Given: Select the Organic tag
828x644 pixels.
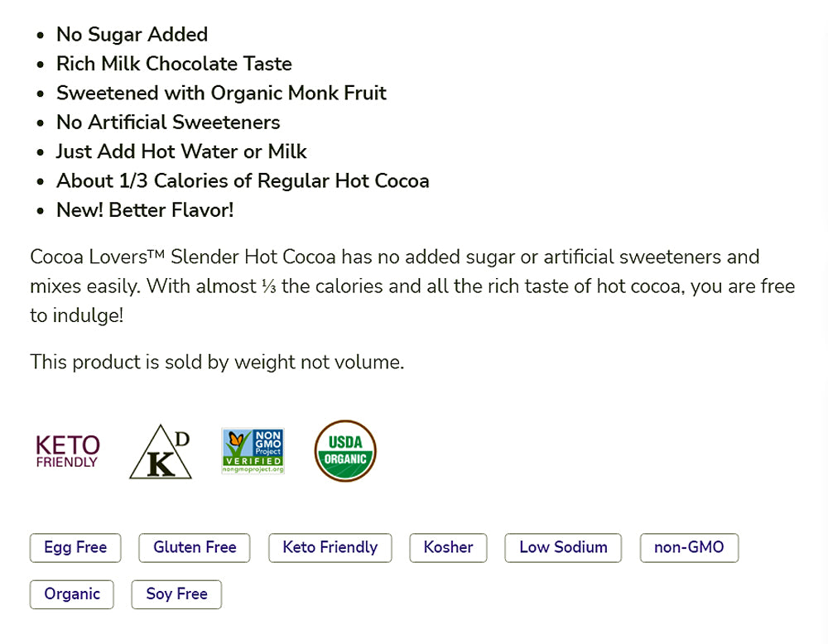Looking at the screenshot, I should click(x=72, y=594).
